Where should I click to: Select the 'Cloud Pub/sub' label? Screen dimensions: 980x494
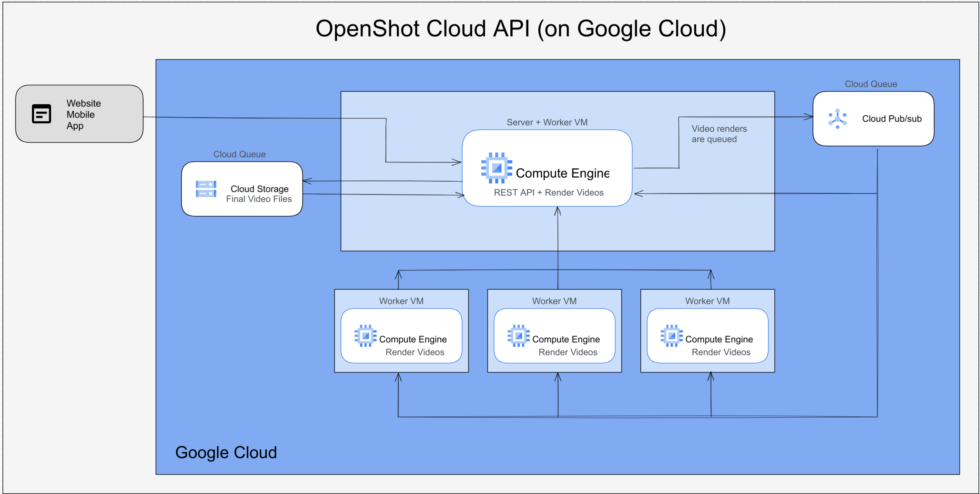click(x=892, y=119)
